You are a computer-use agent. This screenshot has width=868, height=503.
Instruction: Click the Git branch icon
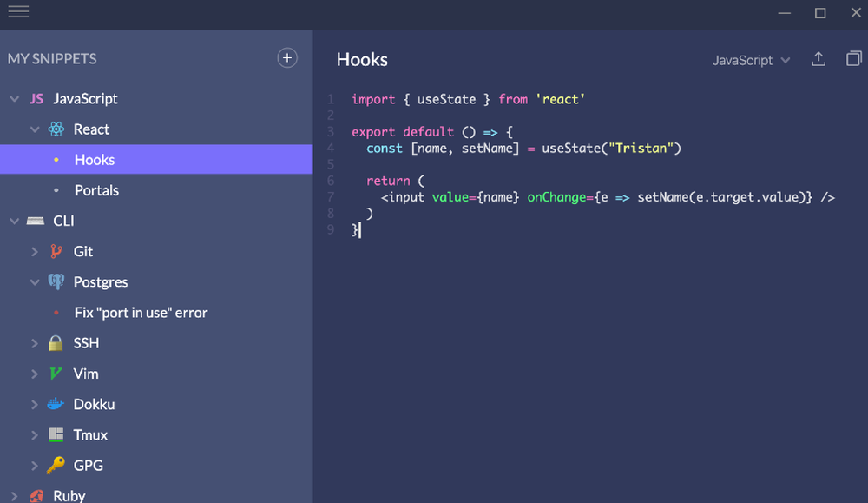[56, 252]
